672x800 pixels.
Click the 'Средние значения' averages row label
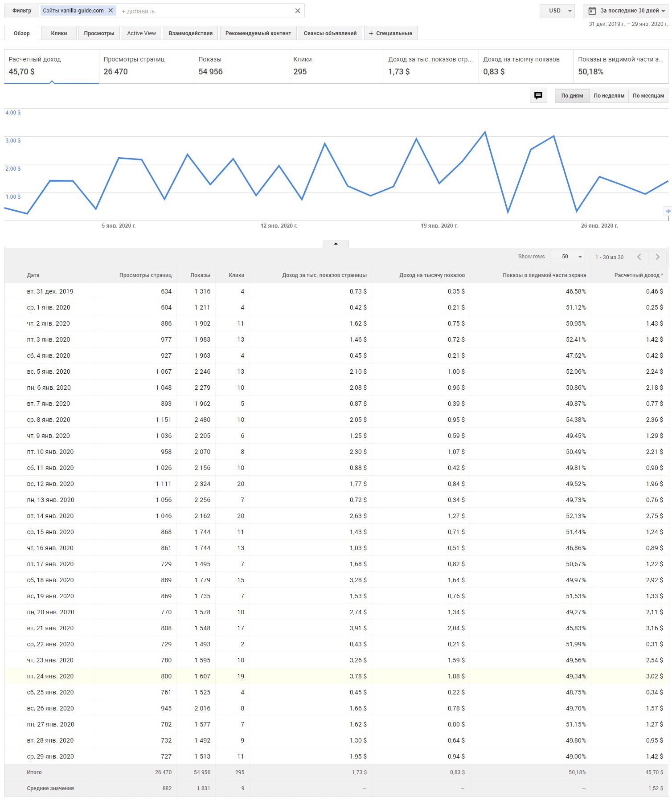50,788
